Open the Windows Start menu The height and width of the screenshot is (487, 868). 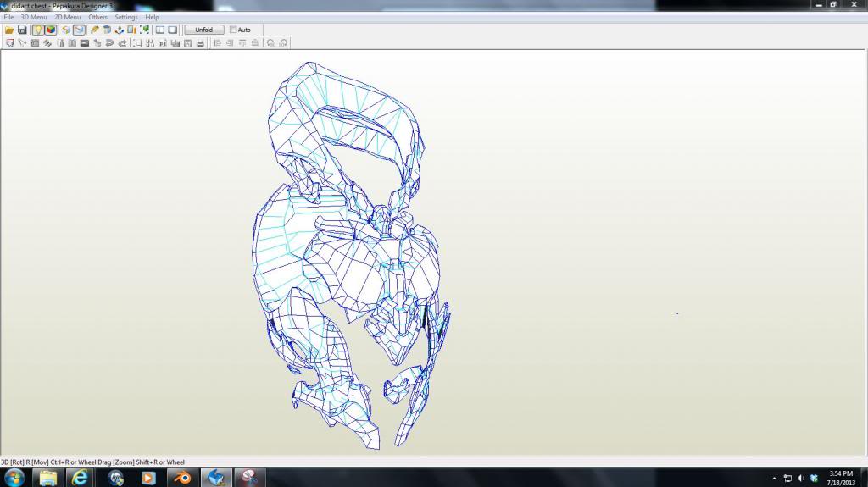click(14, 477)
